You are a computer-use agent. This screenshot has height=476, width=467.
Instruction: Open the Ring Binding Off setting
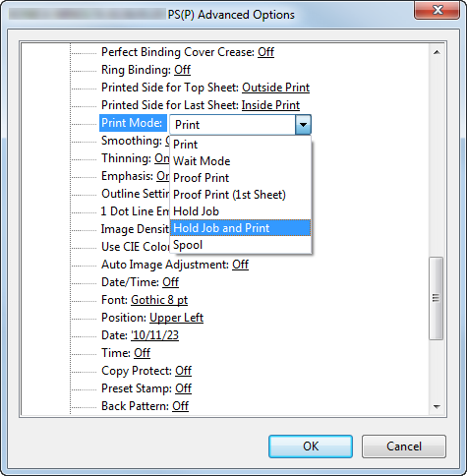tap(182, 70)
